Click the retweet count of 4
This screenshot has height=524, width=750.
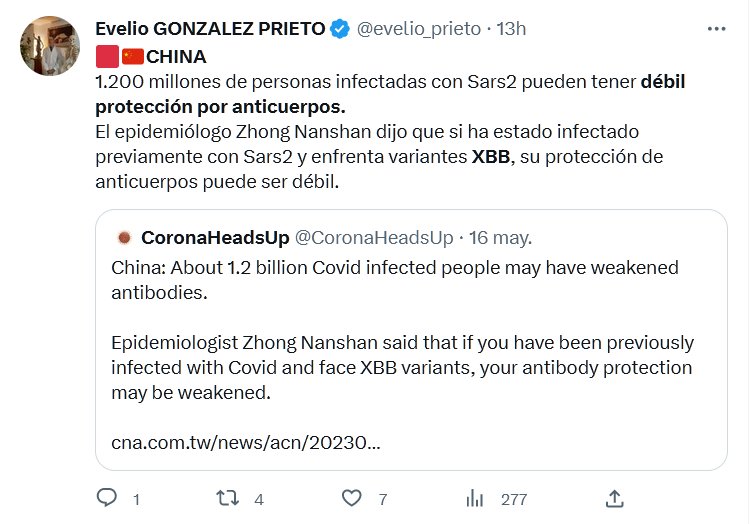[x=259, y=499]
